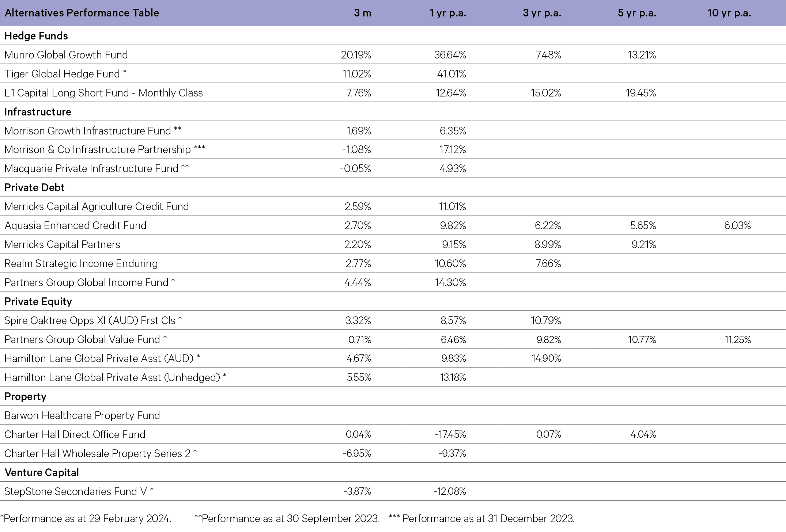Click 'Morrison Growth Infrastructure Fund **' name
Viewport: 786px width, 532px height.
93,131
